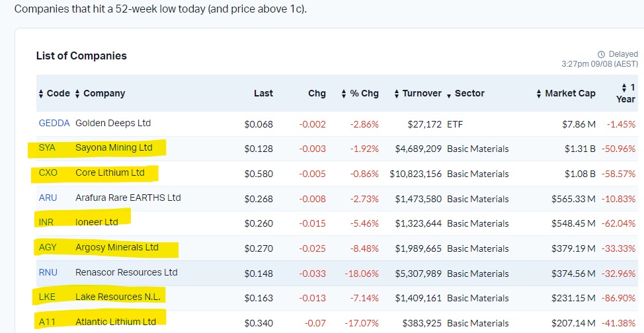
Task: Click the Chg column header
Action: 317,94
